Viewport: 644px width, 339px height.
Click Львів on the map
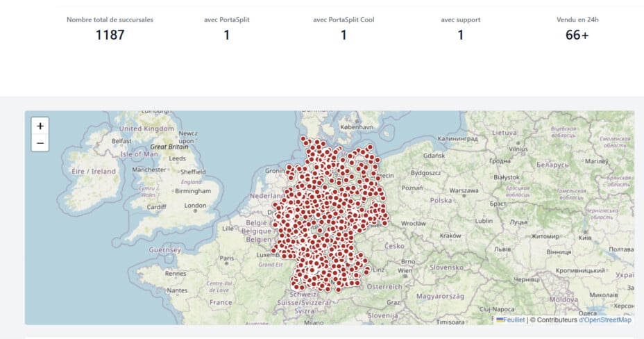tap(502, 249)
